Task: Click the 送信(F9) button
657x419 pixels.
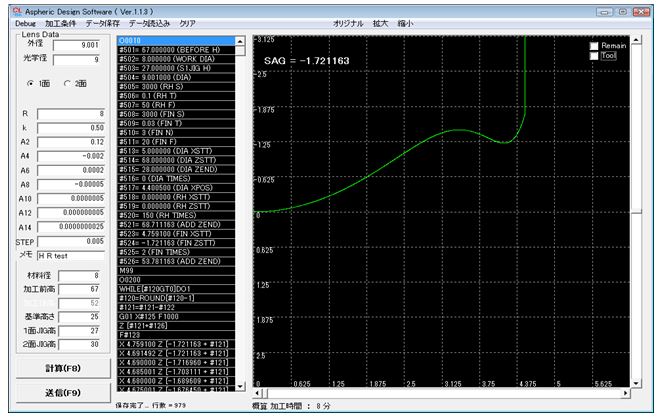Action: coord(63,393)
